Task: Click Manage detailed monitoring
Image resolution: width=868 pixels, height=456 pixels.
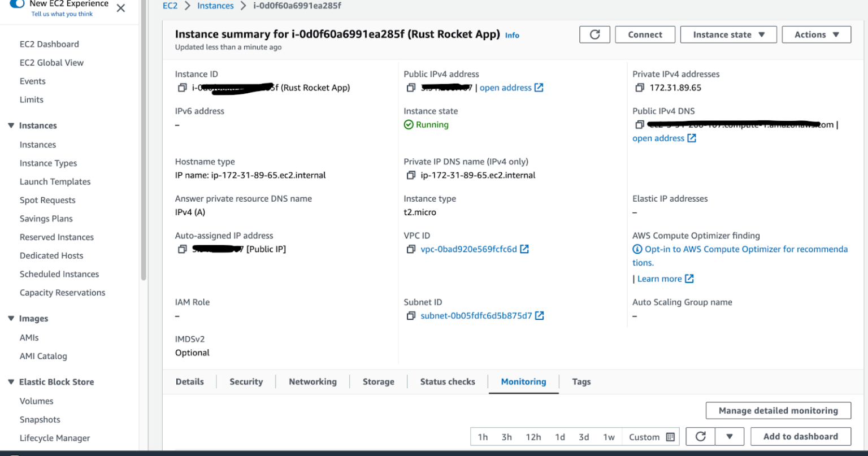Action: 778,411
